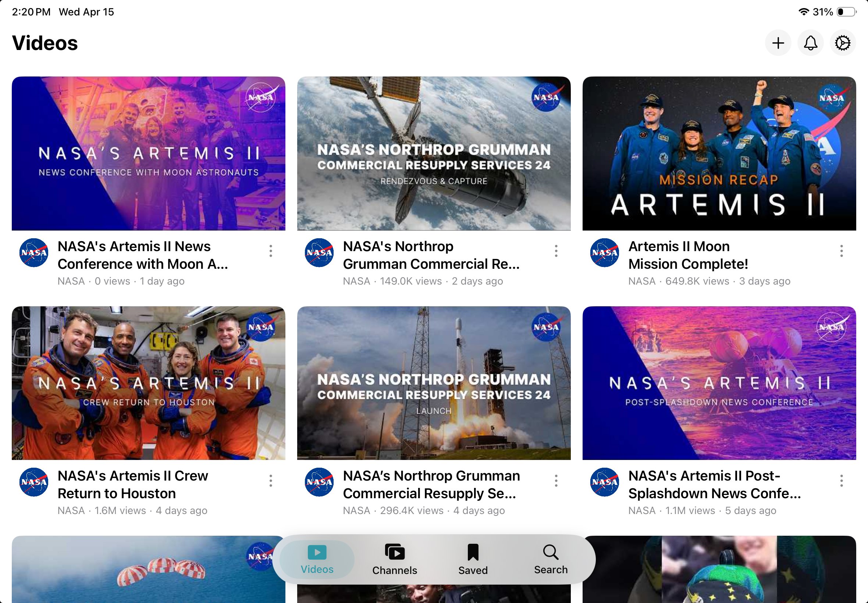This screenshot has width=868, height=603.
Task: Open title 'NASA's Artemis II News Conference with Moon A...'
Action: point(143,255)
